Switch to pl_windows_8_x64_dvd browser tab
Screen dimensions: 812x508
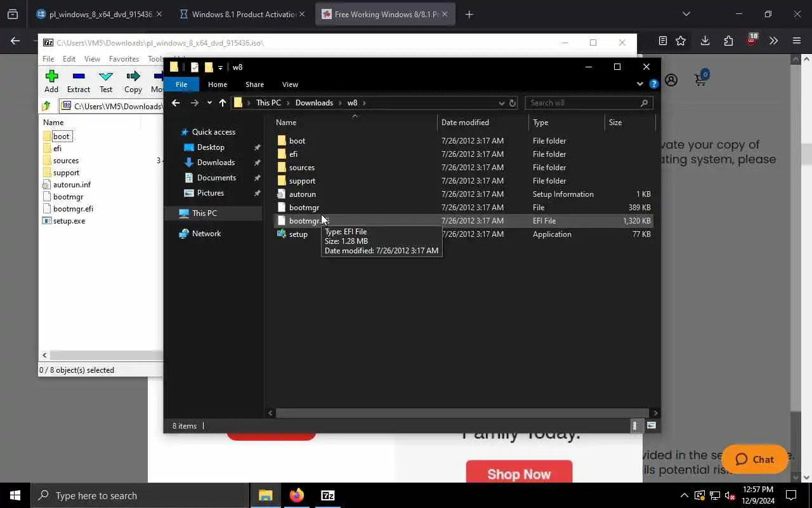pyautogui.click(x=99, y=14)
